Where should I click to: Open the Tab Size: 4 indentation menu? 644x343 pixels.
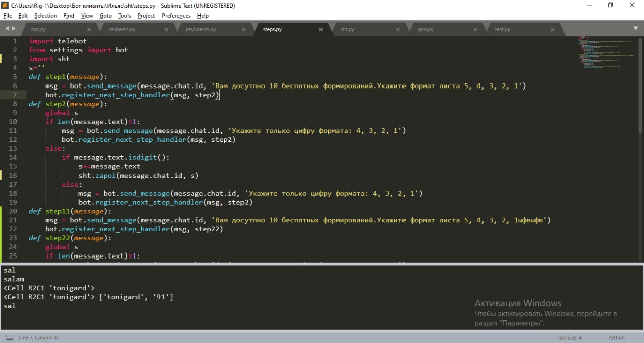pos(569,337)
